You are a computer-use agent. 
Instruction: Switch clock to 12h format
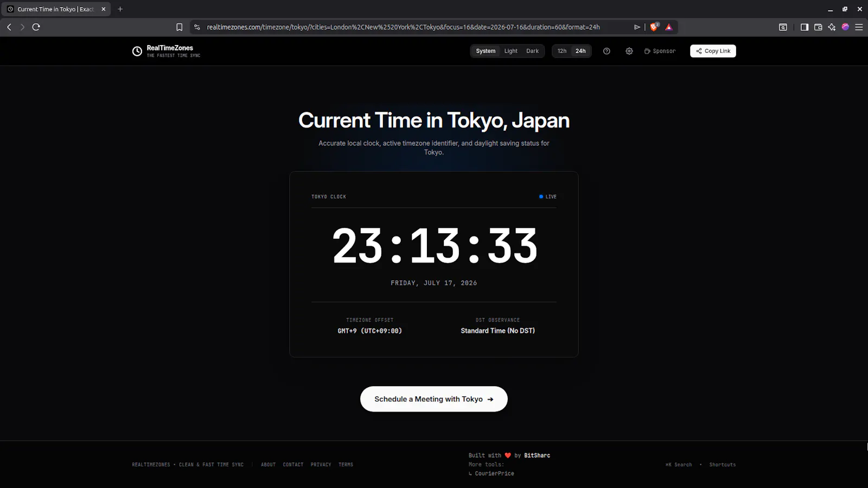pyautogui.click(x=562, y=51)
